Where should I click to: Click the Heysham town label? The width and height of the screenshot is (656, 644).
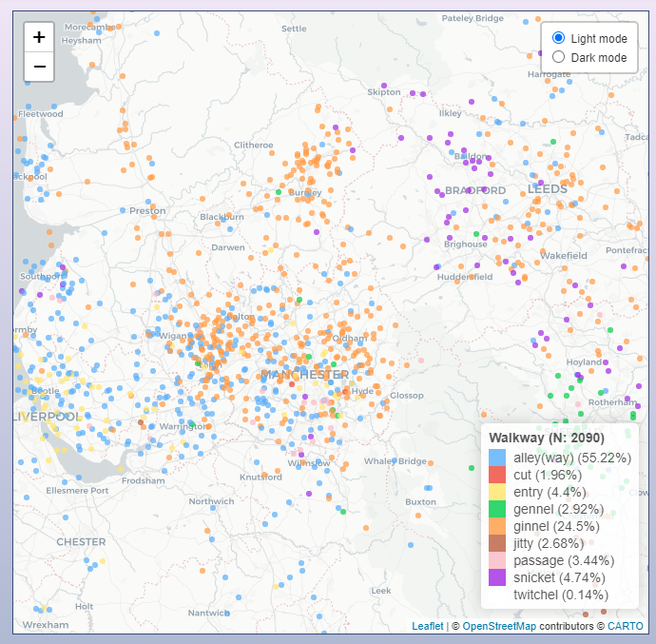(x=81, y=41)
